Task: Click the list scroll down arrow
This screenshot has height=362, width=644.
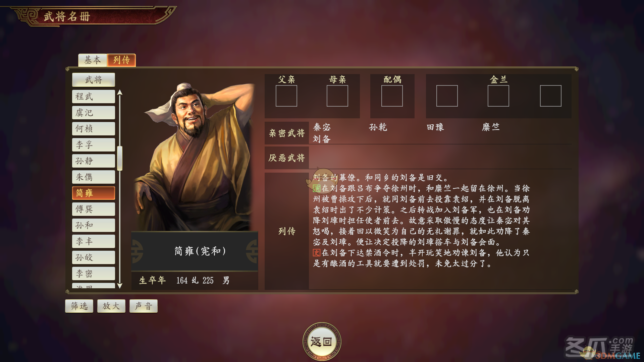Action: 120,286
